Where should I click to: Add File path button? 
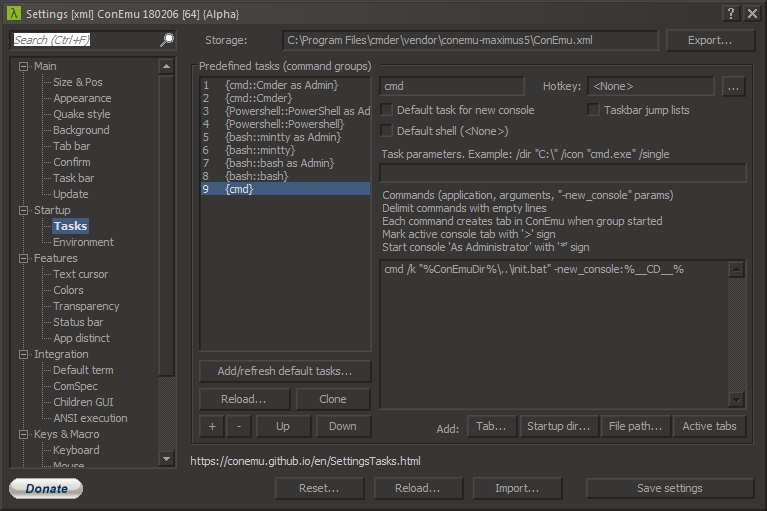pyautogui.click(x=635, y=426)
